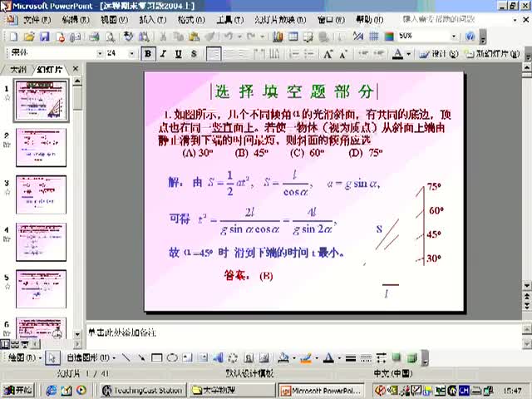Open the 绘图(R) draw menu dropdown
This screenshot has width=532, height=399.
tap(24, 357)
